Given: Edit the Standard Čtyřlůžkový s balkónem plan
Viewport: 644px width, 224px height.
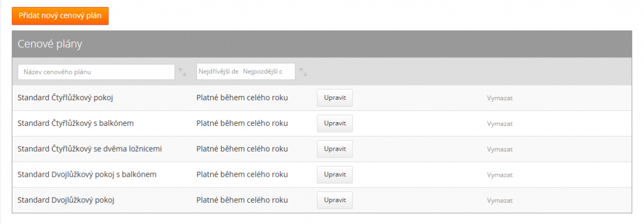Looking at the screenshot, I should 334,123.
